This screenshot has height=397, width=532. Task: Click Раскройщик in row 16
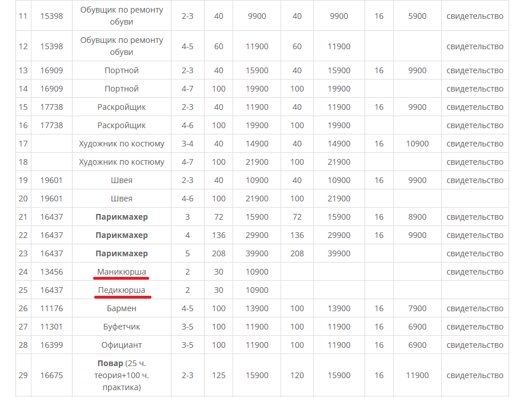(121, 125)
